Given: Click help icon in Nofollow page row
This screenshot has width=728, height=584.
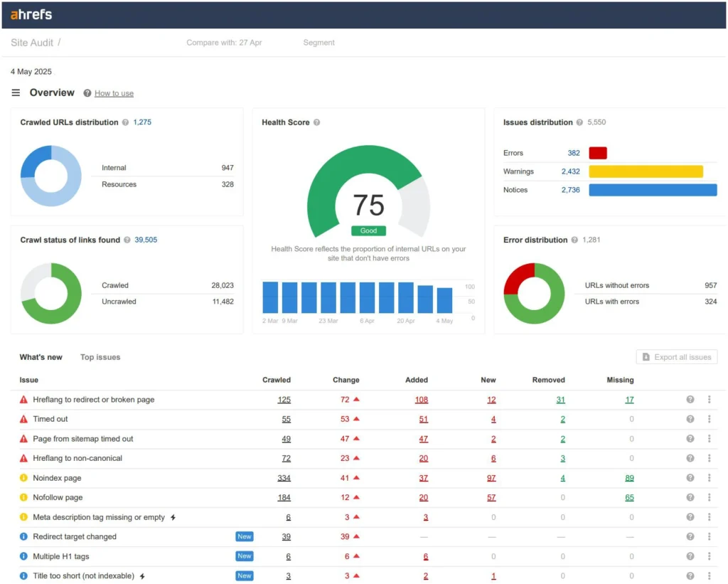Looking at the screenshot, I should pos(690,497).
